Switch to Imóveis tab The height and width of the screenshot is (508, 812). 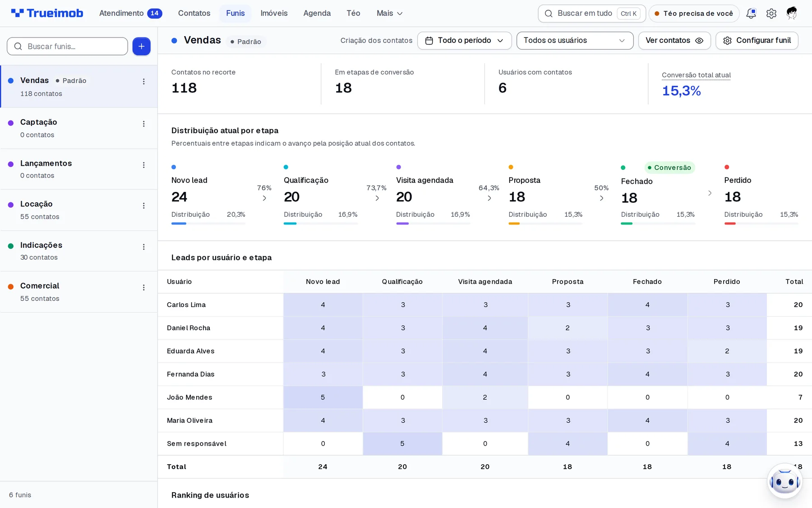coord(274,14)
